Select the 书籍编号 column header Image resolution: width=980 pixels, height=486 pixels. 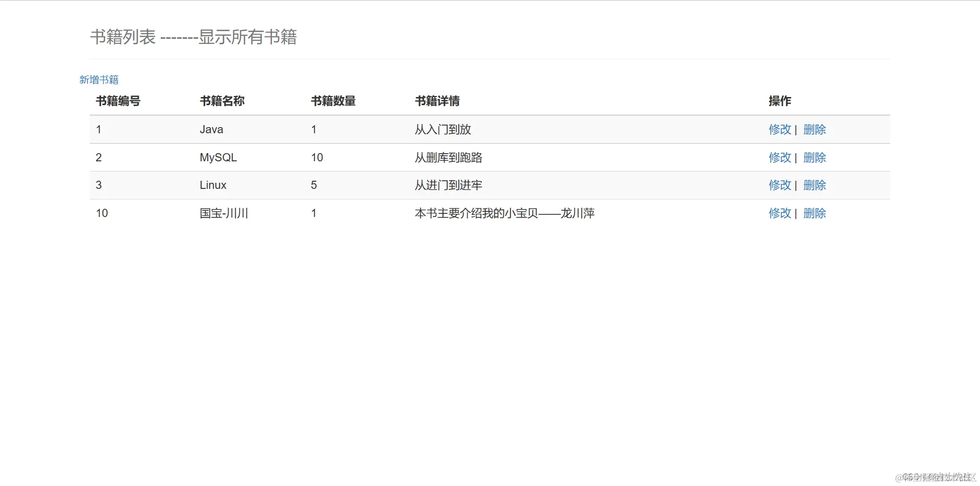pos(118,101)
